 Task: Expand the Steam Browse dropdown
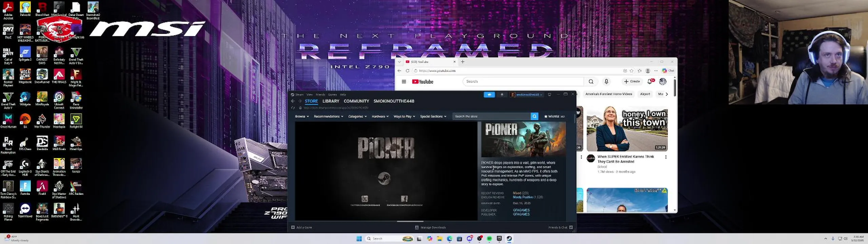coord(302,116)
